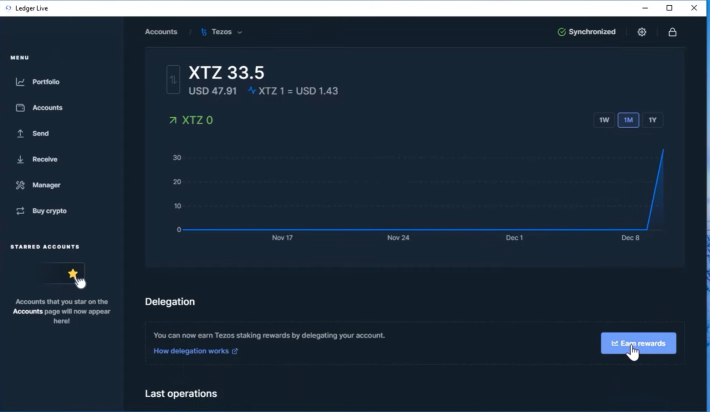Viewport: 710px width, 412px height.
Task: Click the Portfolio chart icon
Action: pyautogui.click(x=20, y=82)
